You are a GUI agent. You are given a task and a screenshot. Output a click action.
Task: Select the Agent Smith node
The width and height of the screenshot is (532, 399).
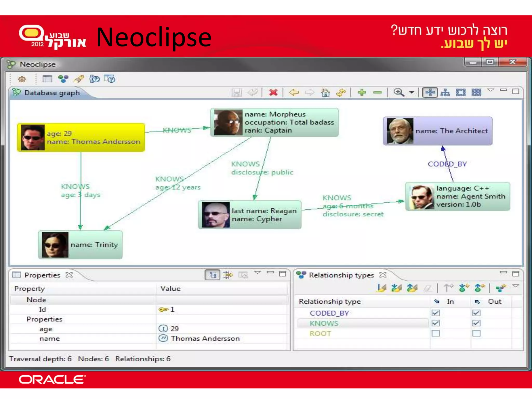(x=458, y=196)
